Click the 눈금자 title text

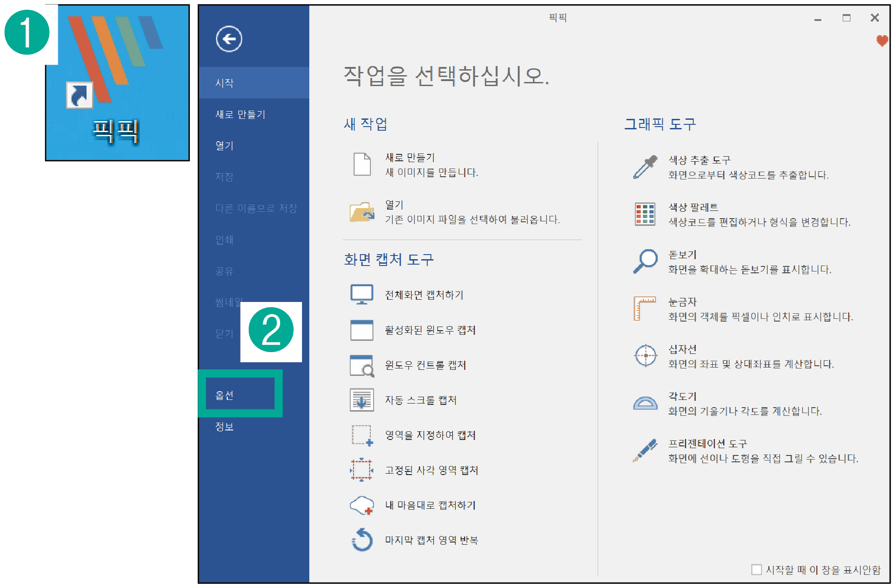click(682, 302)
